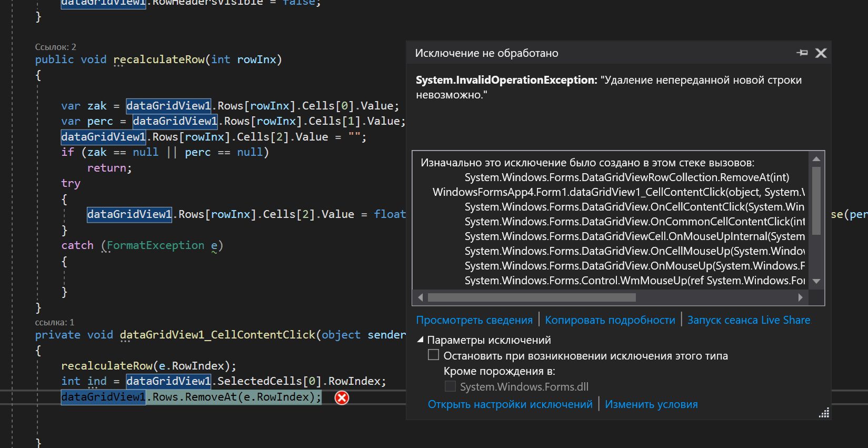Screen dimensions: 868x448
Task: Click the 'if (zak == null' condition line
Action: (x=165, y=152)
